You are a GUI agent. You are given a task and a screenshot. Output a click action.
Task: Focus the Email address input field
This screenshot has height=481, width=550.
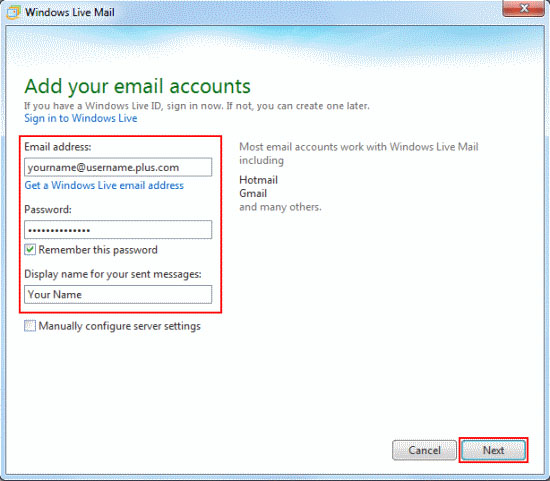(x=118, y=167)
